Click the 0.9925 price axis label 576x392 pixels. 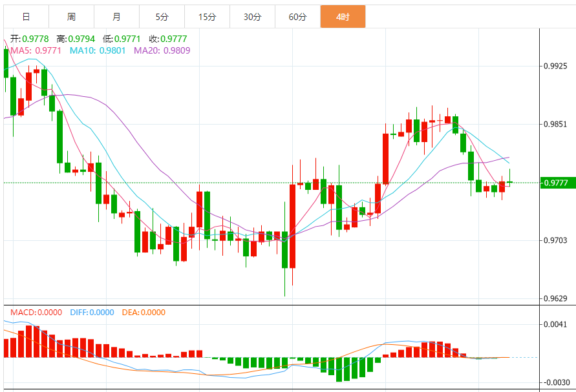[x=555, y=66]
